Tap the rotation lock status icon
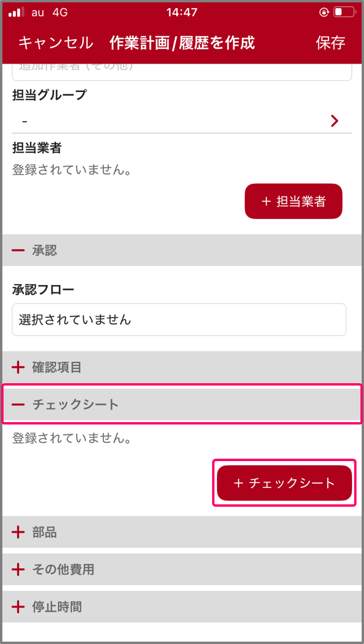Viewport: 364px width, 644px height. tap(324, 12)
